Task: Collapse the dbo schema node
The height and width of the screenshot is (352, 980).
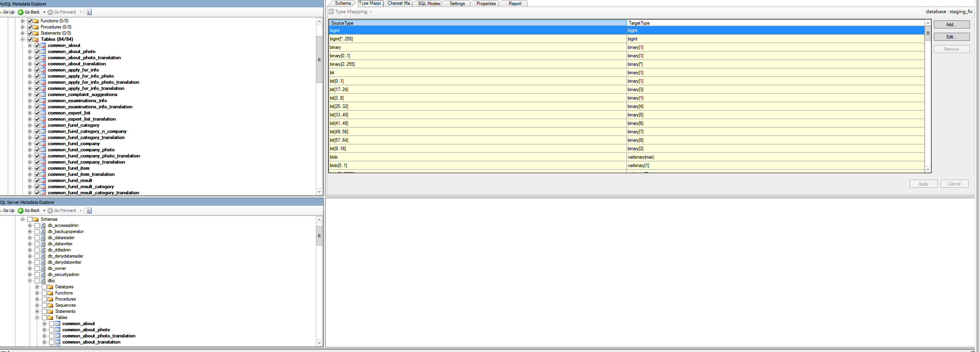Action: [30, 281]
